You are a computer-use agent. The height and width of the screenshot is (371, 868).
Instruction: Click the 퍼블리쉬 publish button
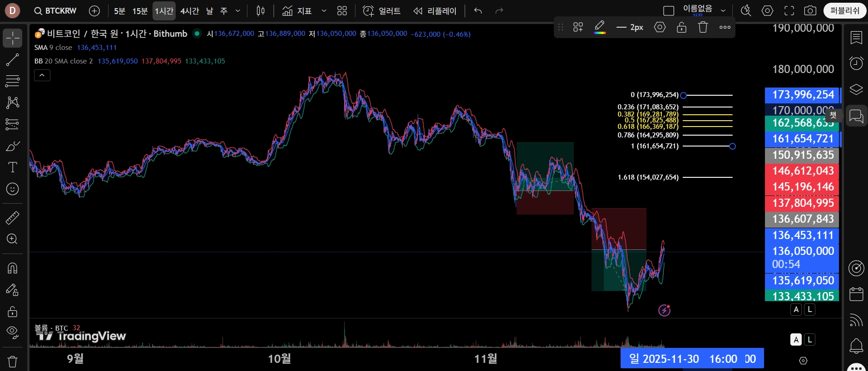845,11
